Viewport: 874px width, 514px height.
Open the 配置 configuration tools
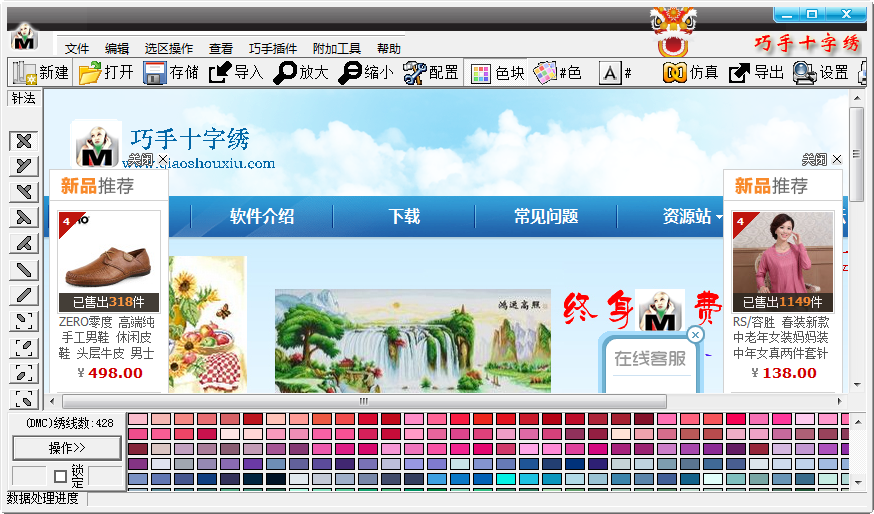click(x=430, y=72)
